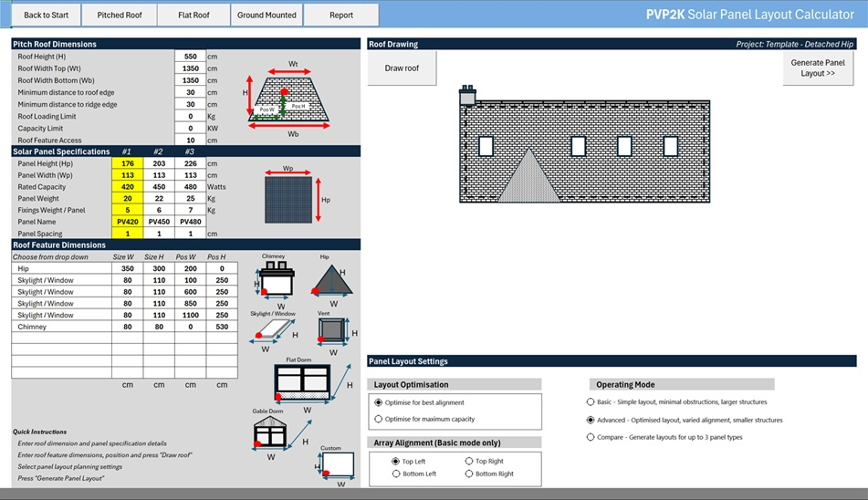The height and width of the screenshot is (500, 868).
Task: Click the Gable Dorm illustration icon
Action: [270, 432]
